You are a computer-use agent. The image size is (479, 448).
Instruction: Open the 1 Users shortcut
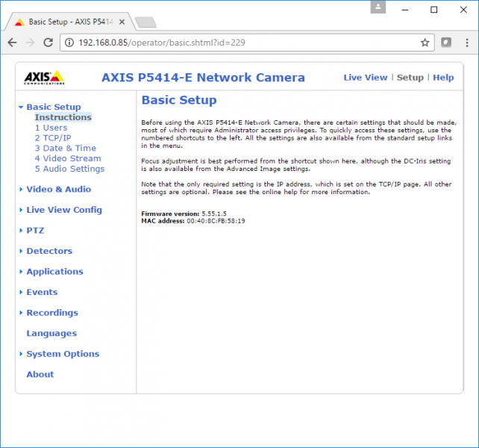(51, 128)
